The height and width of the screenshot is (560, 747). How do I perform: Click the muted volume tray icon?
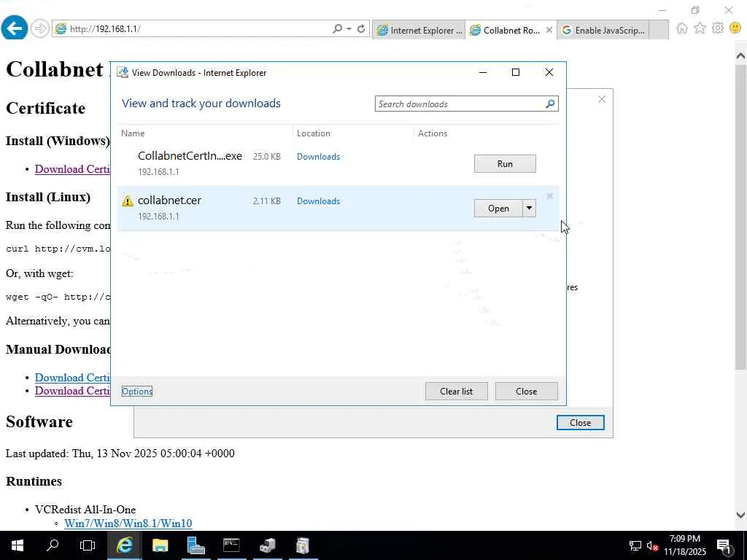pos(652,545)
